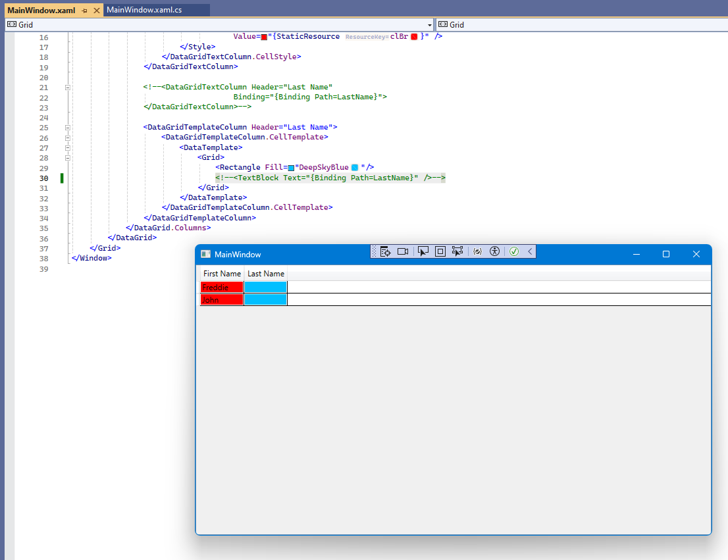The width and height of the screenshot is (728, 560).
Task: Open Live Visual Tree from debug toolbar
Action: (385, 251)
